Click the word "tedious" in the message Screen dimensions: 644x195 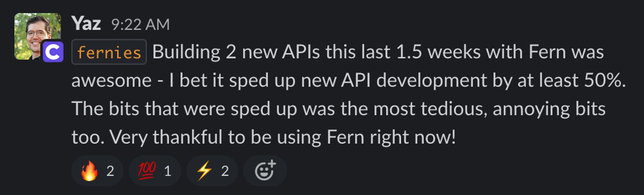click(452, 109)
